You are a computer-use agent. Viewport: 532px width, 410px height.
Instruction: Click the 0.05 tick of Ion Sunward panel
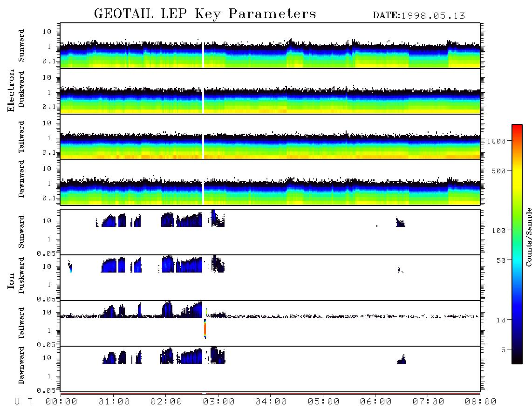(x=46, y=253)
